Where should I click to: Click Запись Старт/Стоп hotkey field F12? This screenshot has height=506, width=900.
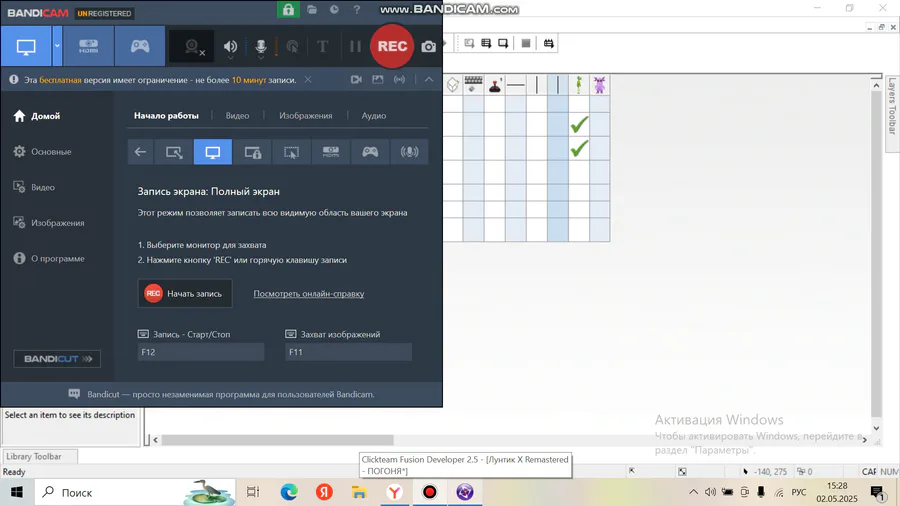pos(201,352)
